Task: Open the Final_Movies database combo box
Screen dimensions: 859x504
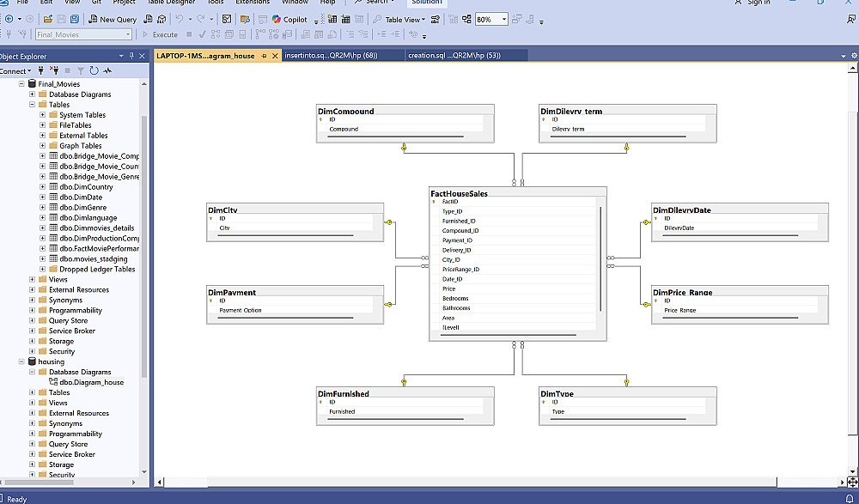Action: [x=84, y=34]
